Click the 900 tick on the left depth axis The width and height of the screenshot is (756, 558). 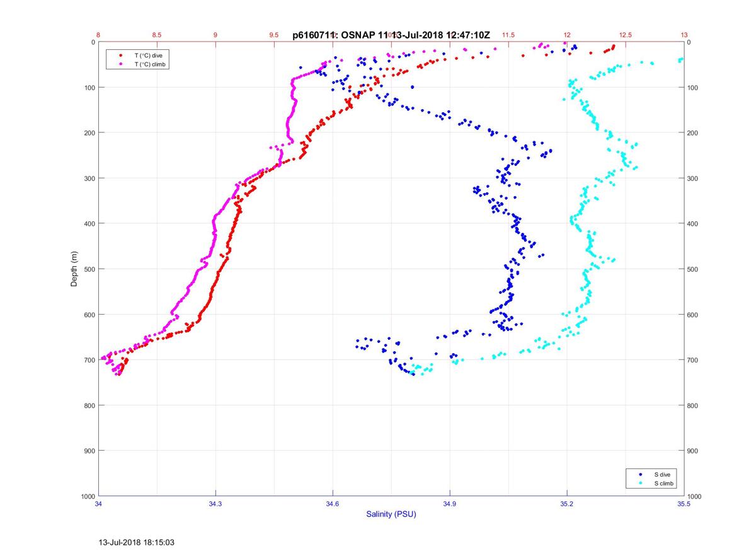[x=89, y=451]
